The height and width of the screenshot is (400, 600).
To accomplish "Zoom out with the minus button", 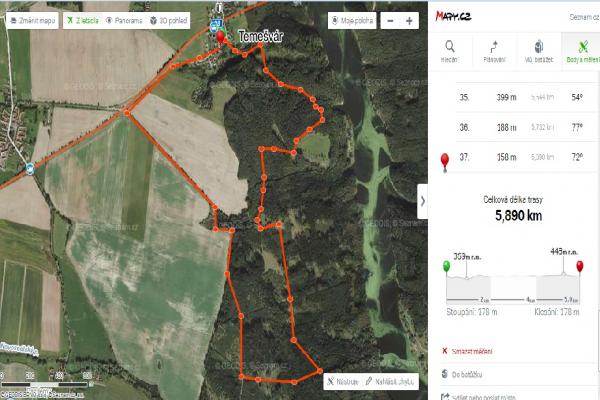I will (x=390, y=21).
